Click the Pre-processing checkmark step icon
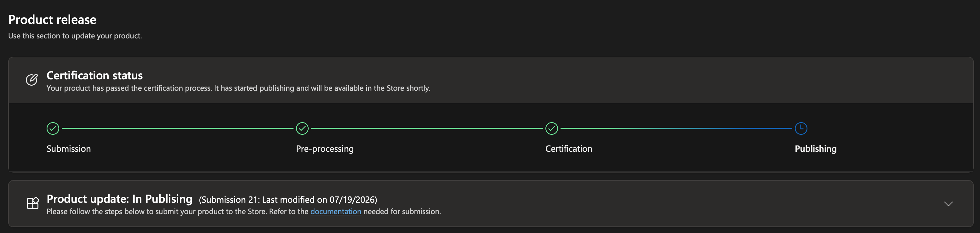The width and height of the screenshot is (980, 233). click(302, 128)
